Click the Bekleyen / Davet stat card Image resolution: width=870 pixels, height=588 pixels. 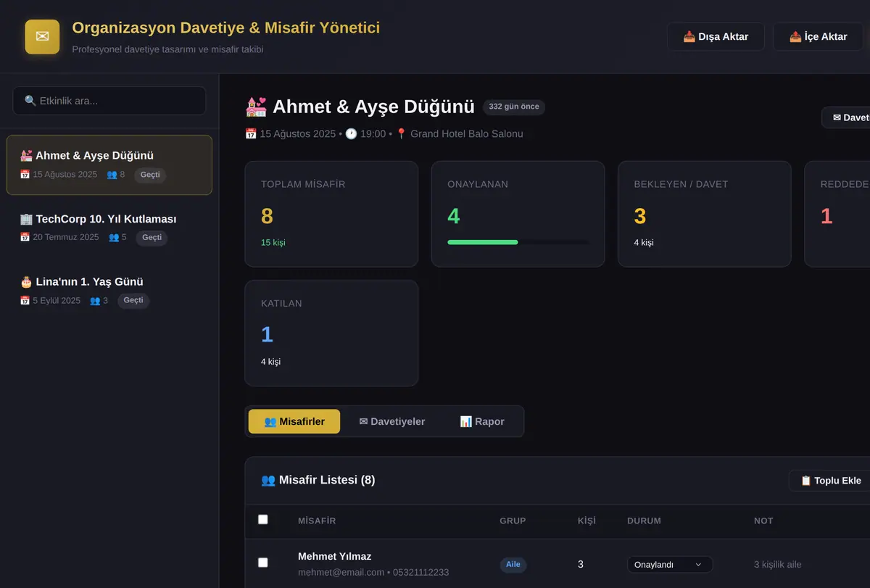point(704,214)
